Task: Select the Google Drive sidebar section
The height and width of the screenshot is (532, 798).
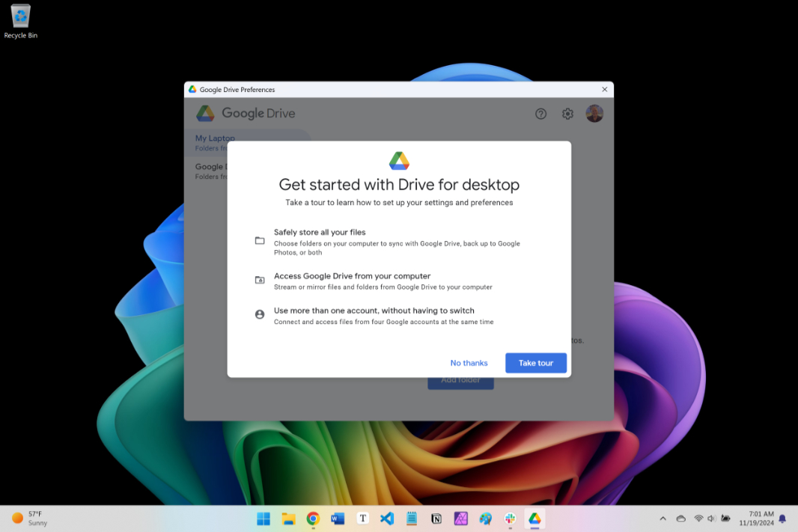Action: (x=211, y=166)
